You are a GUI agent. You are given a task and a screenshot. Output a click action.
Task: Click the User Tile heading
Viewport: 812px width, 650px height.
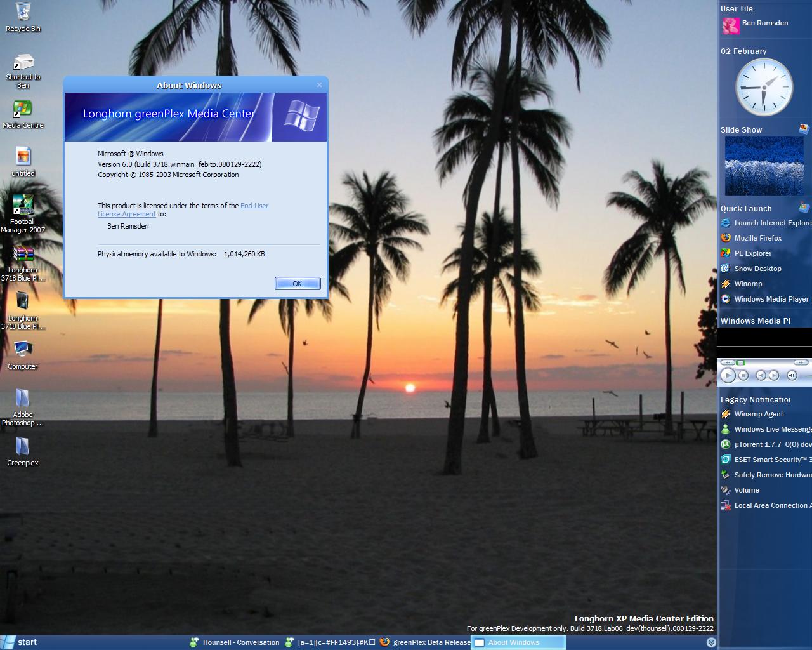pyautogui.click(x=737, y=8)
